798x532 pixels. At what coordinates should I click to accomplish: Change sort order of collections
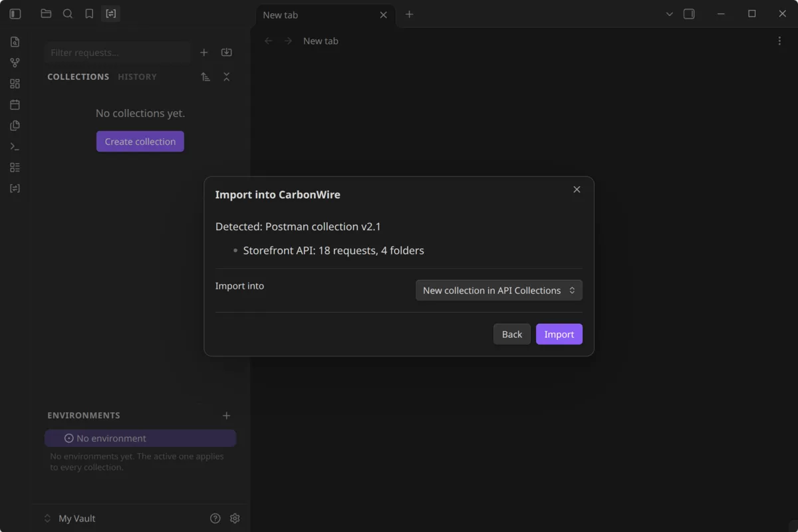[x=205, y=77]
